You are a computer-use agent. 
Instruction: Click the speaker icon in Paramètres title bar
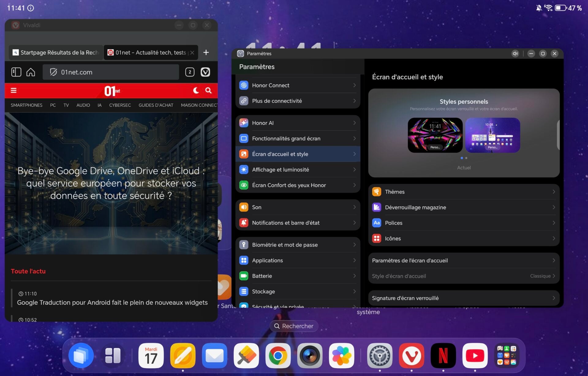pos(515,54)
